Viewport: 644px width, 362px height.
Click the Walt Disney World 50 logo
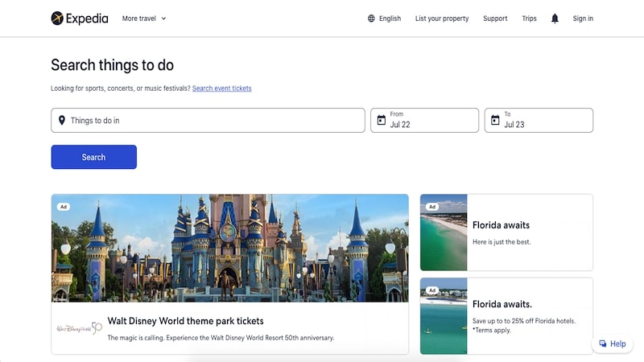pyautogui.click(x=79, y=328)
